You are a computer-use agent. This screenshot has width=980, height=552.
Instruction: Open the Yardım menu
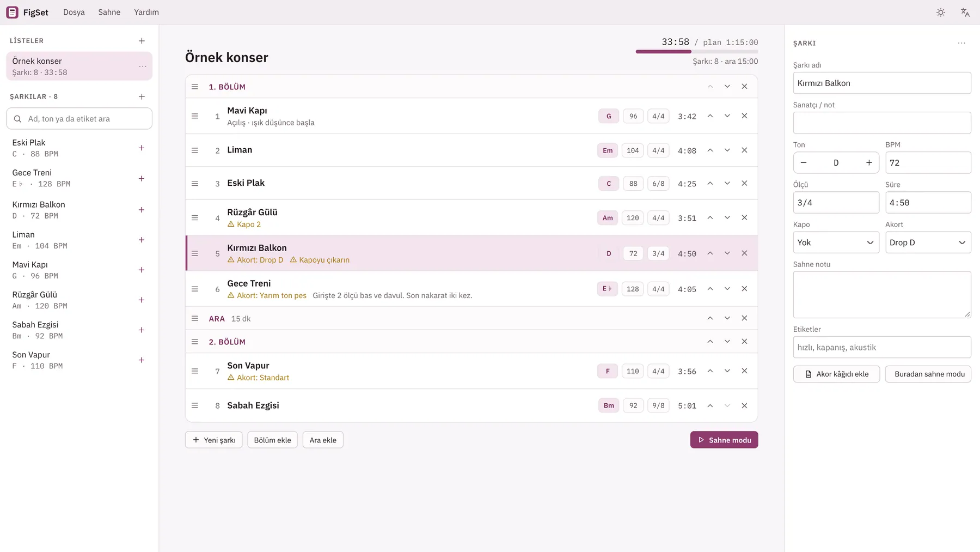pyautogui.click(x=146, y=12)
